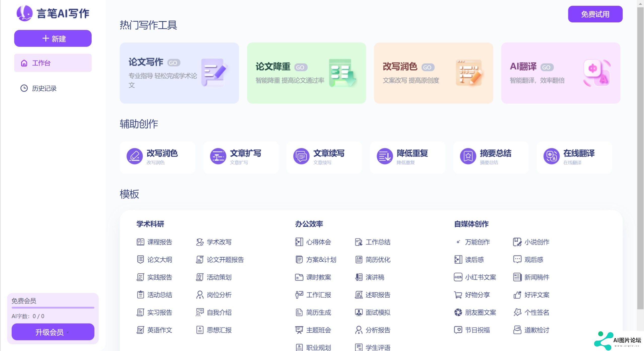Click the 升级会员 button
This screenshot has width=644, height=351.
click(x=53, y=332)
